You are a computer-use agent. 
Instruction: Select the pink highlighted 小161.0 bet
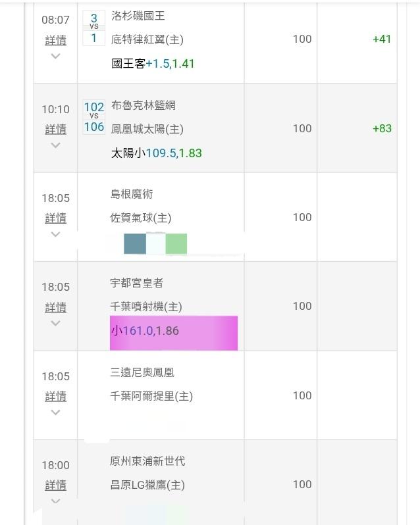[x=174, y=332]
